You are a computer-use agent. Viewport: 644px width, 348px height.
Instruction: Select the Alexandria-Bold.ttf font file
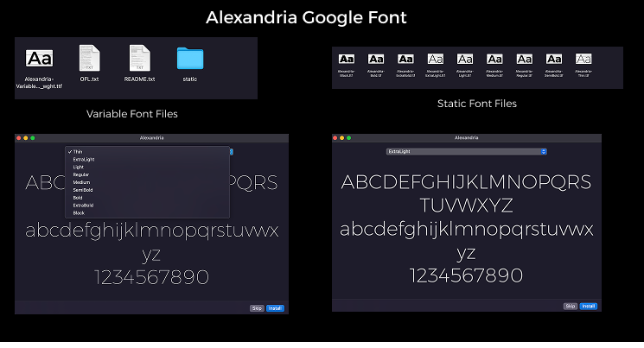click(x=376, y=59)
